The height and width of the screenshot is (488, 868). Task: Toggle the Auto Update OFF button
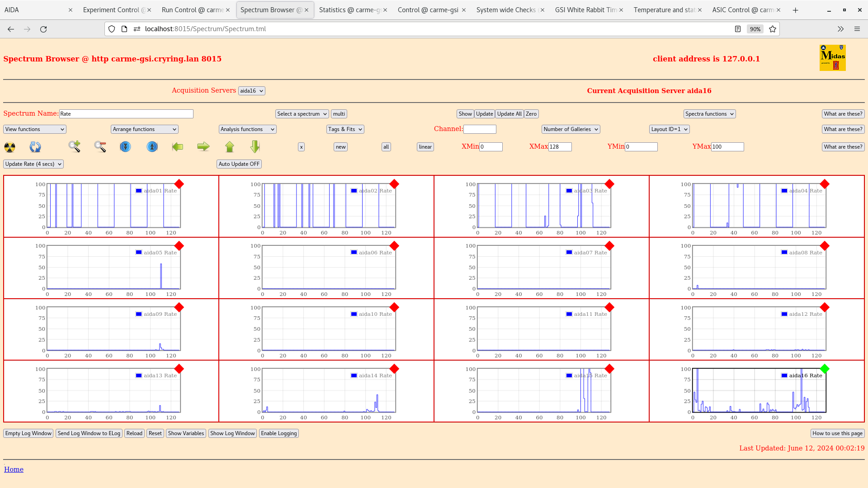239,164
